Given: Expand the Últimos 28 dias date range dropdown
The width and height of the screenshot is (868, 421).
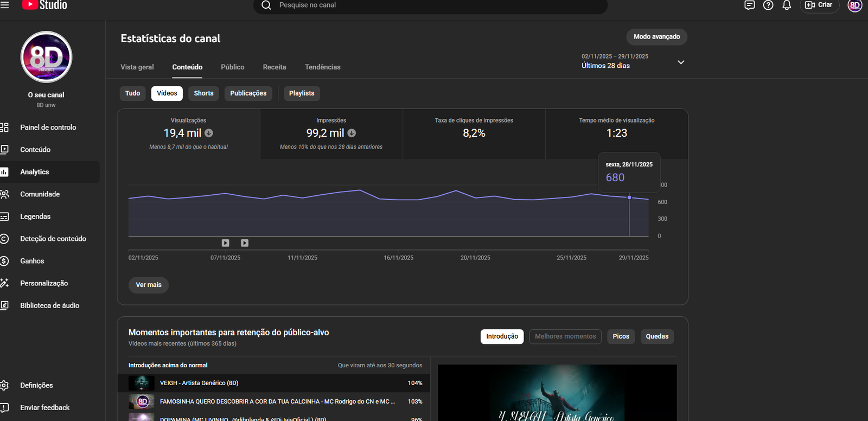Looking at the screenshot, I should [x=681, y=62].
